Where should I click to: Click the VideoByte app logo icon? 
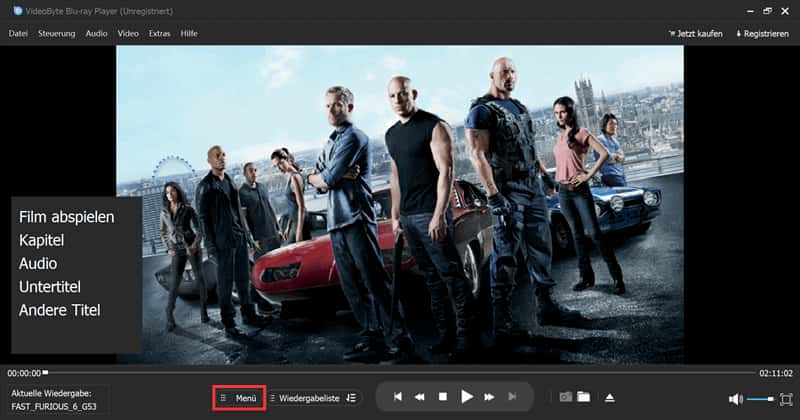click(x=18, y=11)
